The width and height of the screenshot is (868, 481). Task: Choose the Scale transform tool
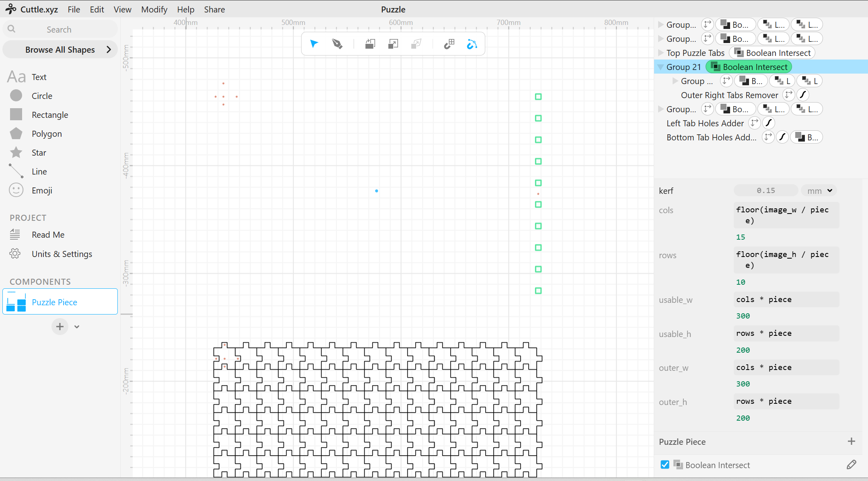coord(393,44)
